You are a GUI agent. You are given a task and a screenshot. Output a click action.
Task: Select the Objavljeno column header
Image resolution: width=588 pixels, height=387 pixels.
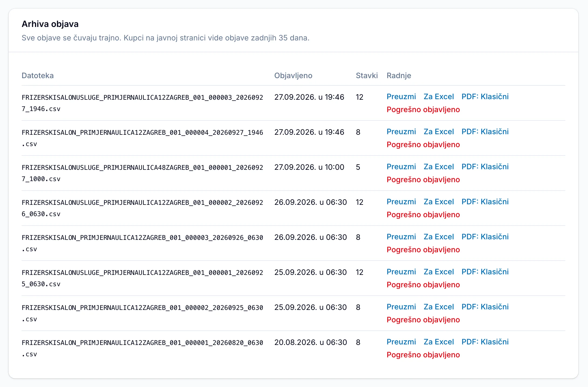pyautogui.click(x=293, y=75)
